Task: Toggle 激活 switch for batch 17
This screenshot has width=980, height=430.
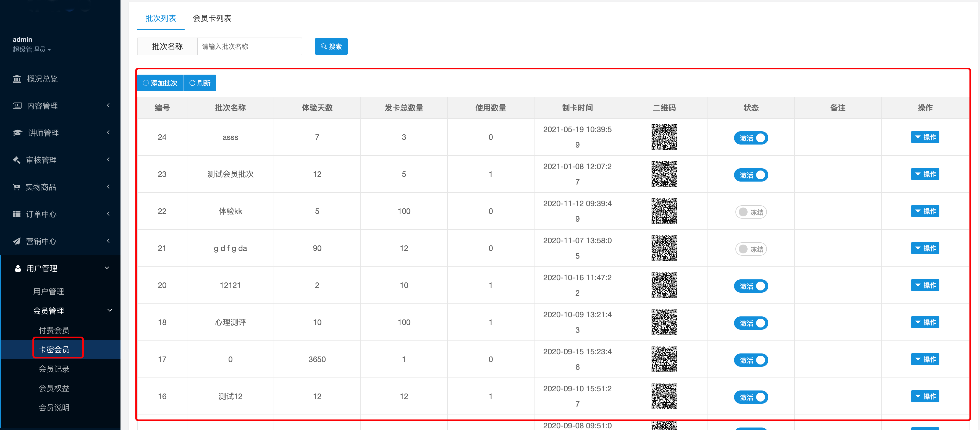Action: coord(751,360)
